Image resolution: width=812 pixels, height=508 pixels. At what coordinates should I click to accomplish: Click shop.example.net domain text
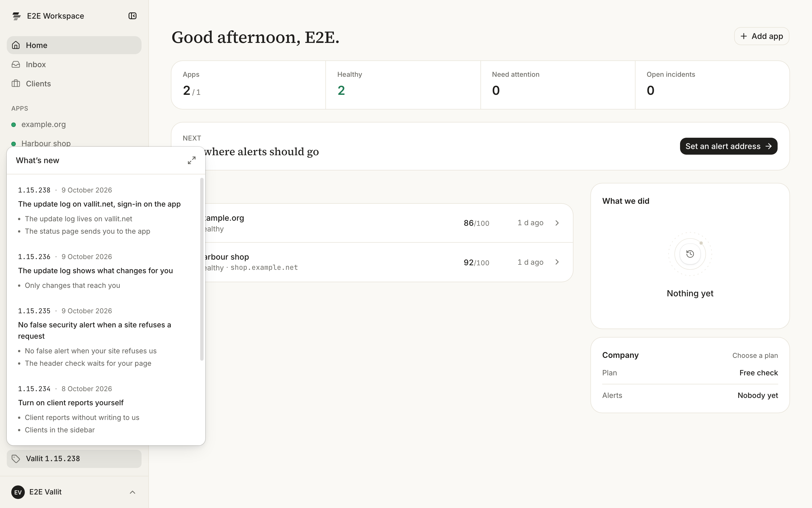tap(264, 268)
